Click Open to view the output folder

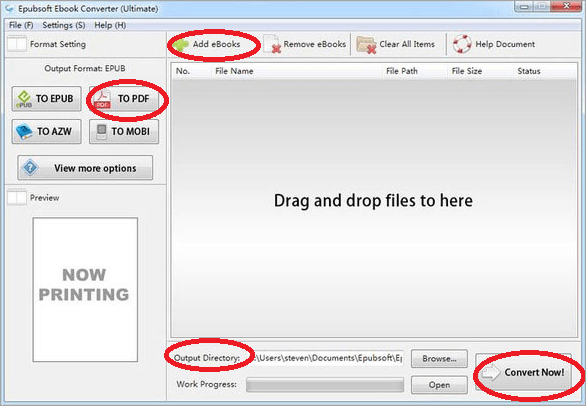(439, 385)
